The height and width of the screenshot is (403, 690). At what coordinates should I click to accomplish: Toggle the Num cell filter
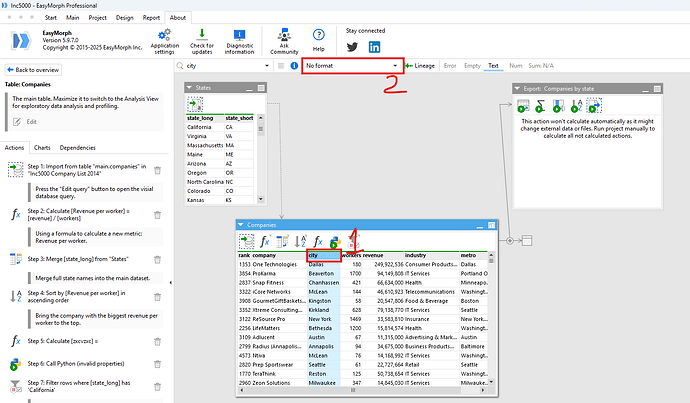pos(515,66)
